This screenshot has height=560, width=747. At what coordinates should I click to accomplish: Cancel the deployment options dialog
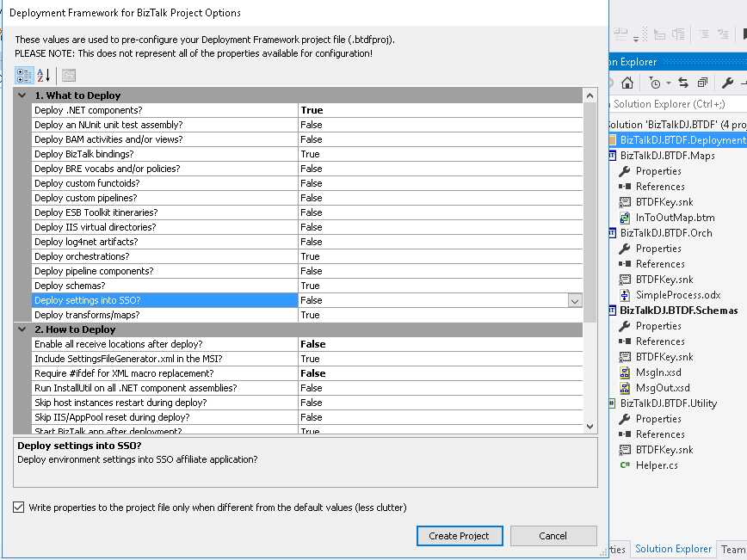(553, 535)
